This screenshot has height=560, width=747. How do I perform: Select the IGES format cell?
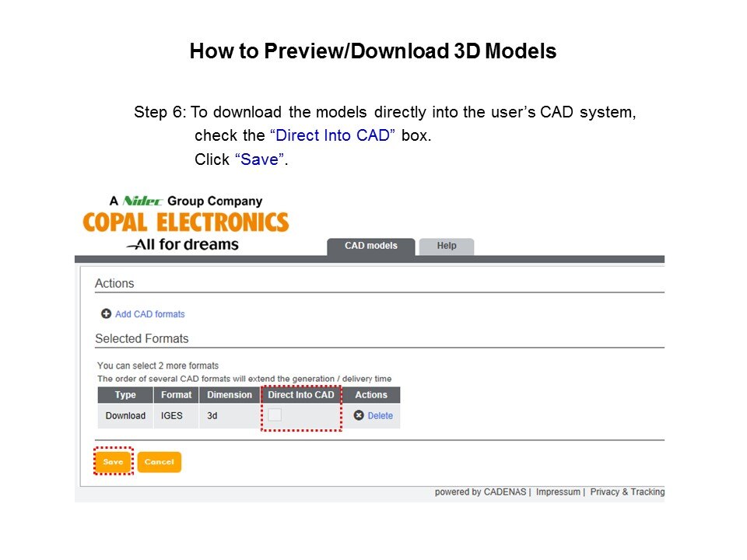[x=172, y=415]
